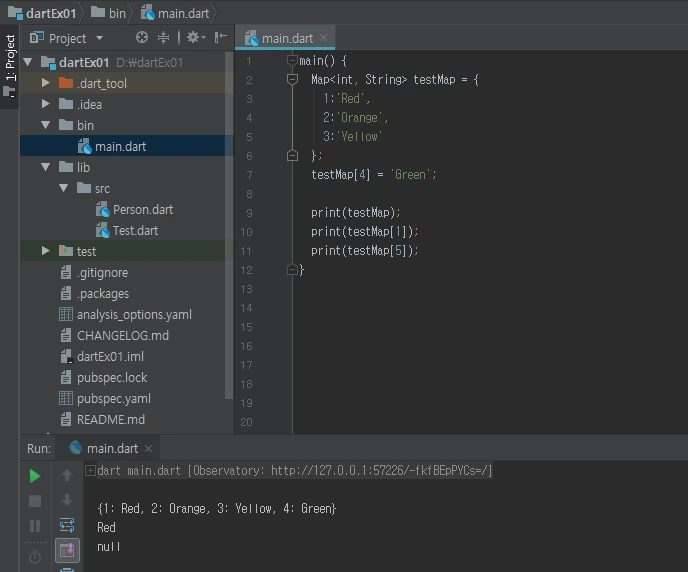Select the test folder name
The width and height of the screenshot is (688, 572).
click(x=86, y=251)
